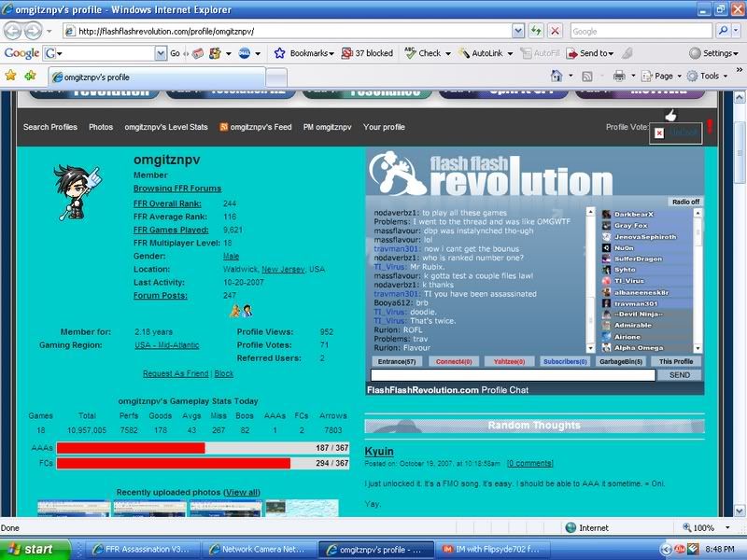Screen dimensions: 747x560
Task: Open FFR Assassination V3 taskbar window
Action: [x=135, y=549]
